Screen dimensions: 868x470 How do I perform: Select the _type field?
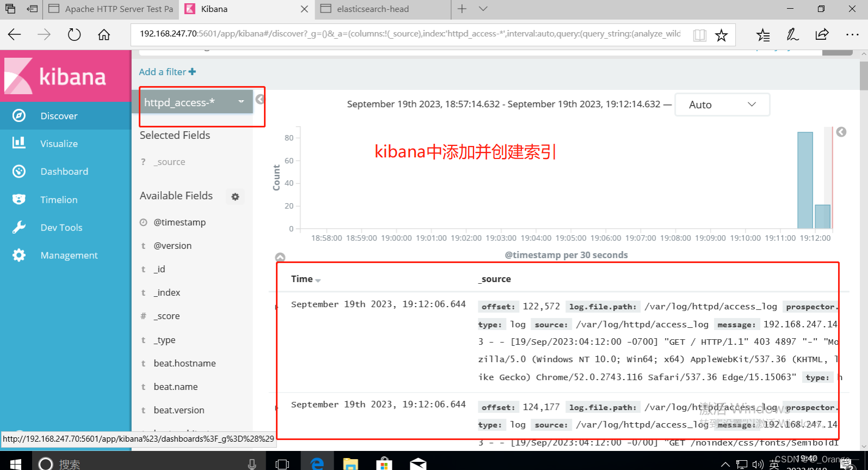pyautogui.click(x=164, y=340)
